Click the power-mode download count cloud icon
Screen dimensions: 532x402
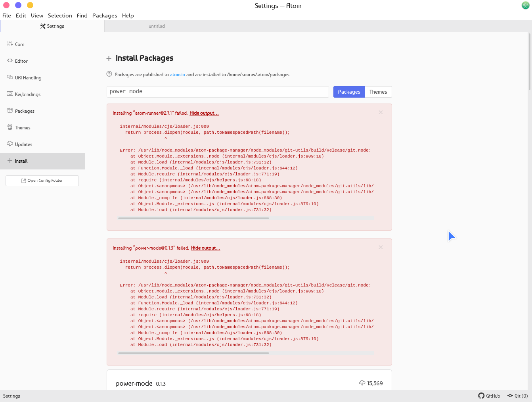(x=362, y=383)
